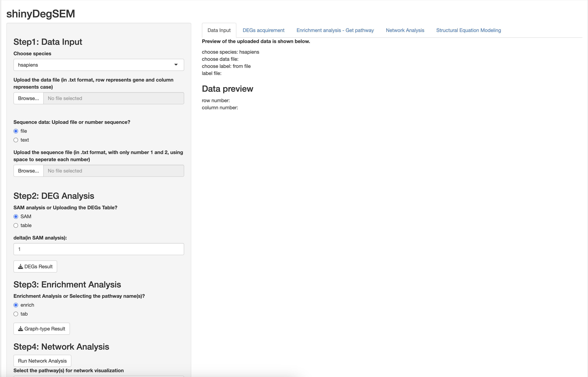Image resolution: width=588 pixels, height=377 pixels.
Task: Select the 'SAM' analysis radio button
Action: coord(16,216)
